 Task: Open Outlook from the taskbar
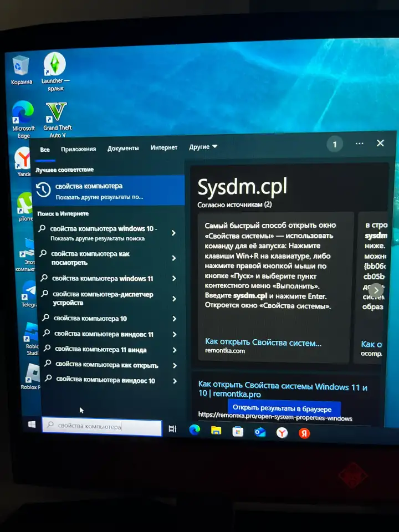click(260, 432)
